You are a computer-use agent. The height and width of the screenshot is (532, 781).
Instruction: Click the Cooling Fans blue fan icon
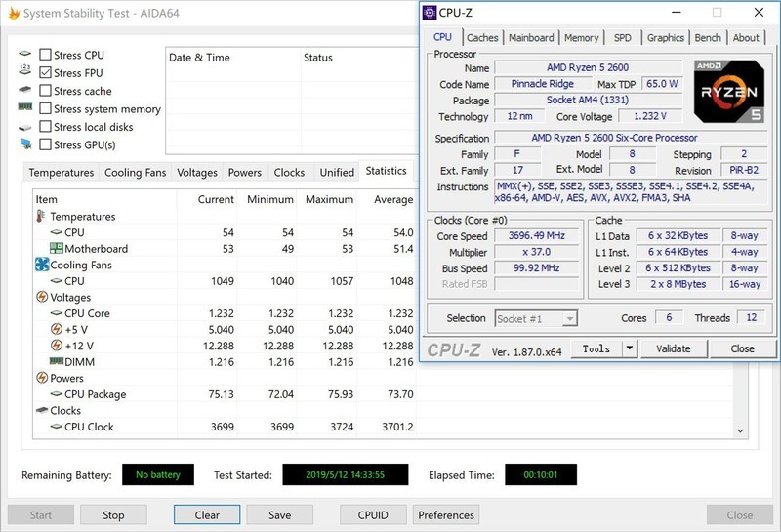click(42, 265)
